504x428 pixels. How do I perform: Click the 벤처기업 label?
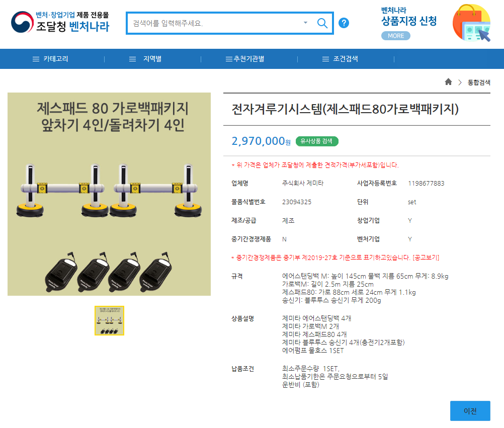coord(368,239)
